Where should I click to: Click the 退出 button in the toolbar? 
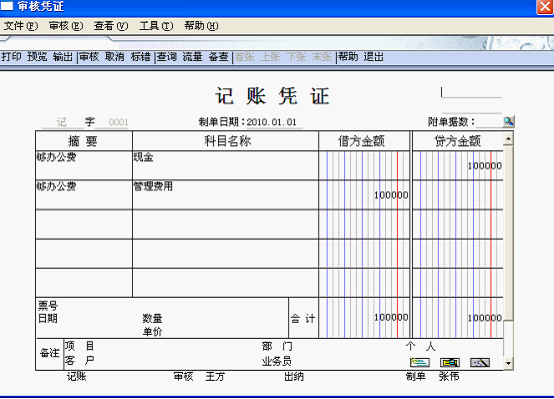point(373,57)
